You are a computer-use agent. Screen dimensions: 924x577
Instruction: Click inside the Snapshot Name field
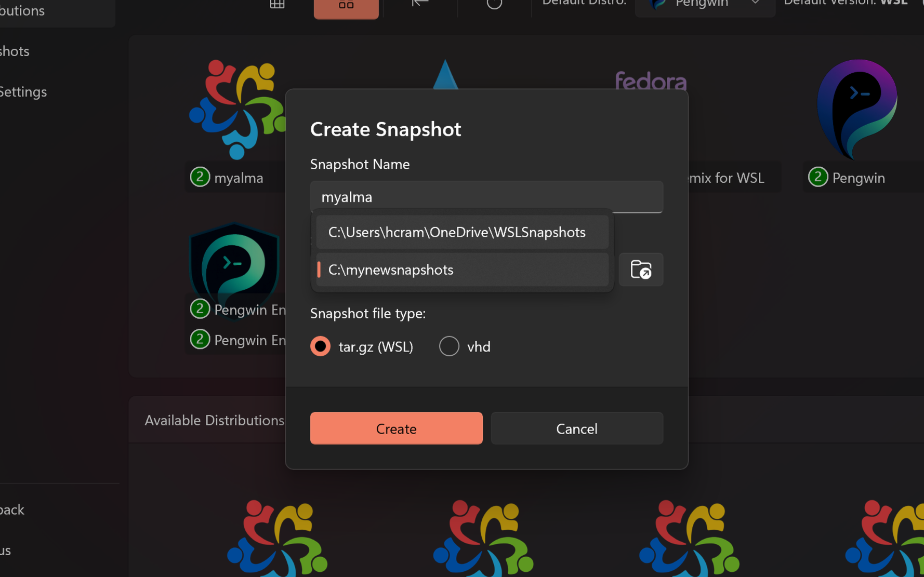click(486, 197)
